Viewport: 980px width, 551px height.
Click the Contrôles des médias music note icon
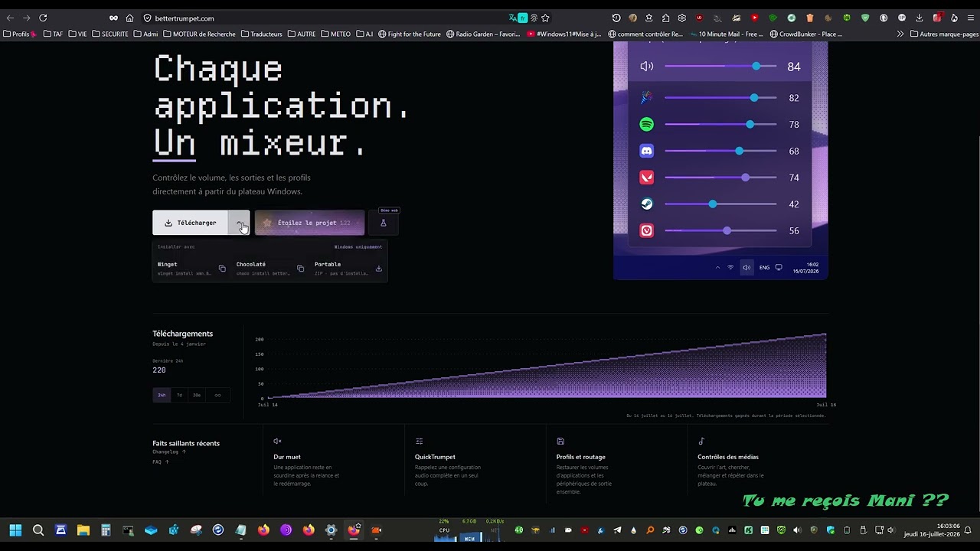point(701,441)
